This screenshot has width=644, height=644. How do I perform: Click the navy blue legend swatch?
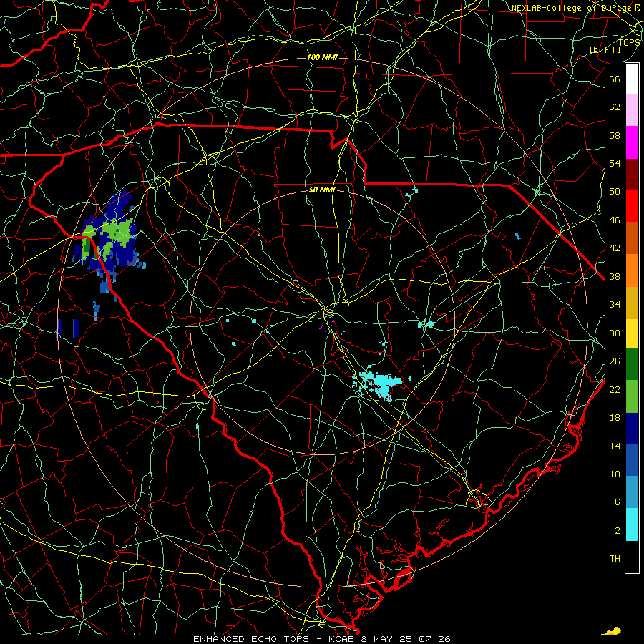(x=632, y=429)
